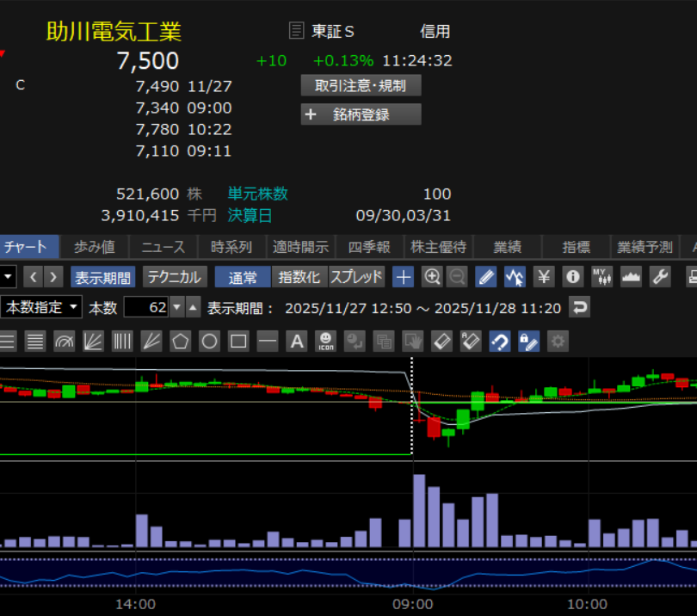Toggle the lock drawing pencil icon
The image size is (697, 616).
click(529, 342)
